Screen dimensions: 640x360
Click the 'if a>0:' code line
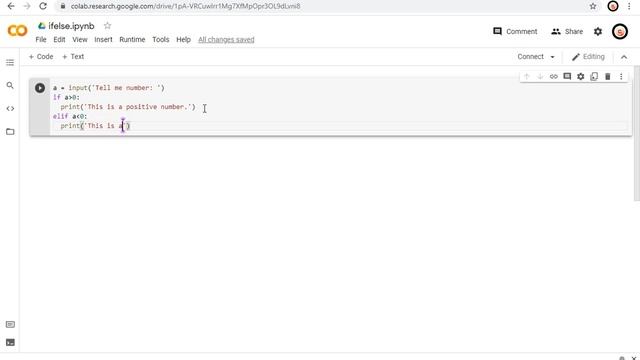66,97
